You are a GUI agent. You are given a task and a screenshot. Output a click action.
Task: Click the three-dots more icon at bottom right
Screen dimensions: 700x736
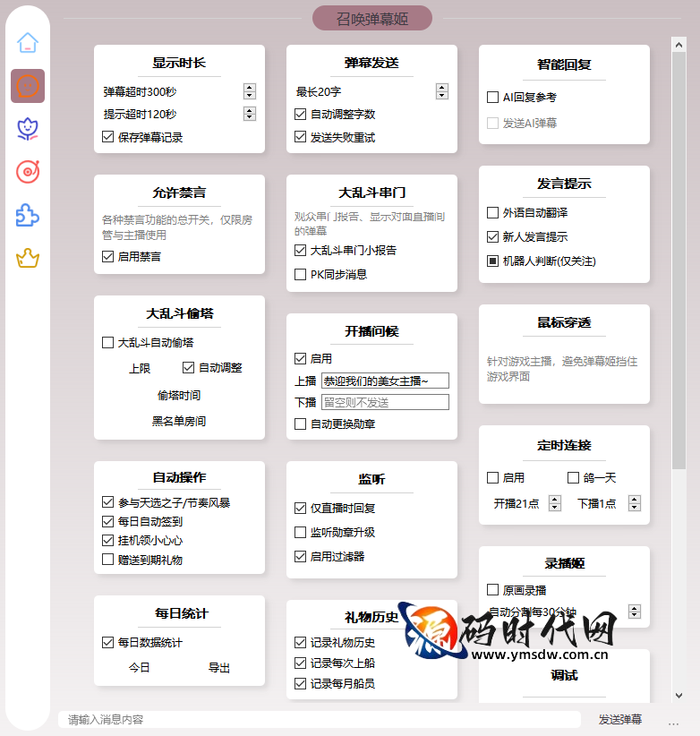673,721
